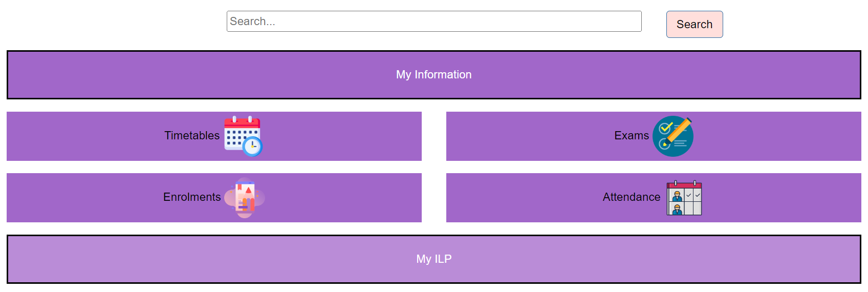Focus the Search text field
The image size is (868, 292).
(x=433, y=22)
